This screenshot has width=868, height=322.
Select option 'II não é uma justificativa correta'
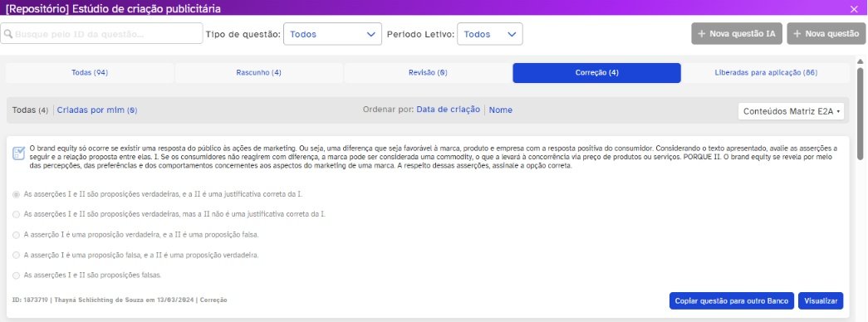point(16,214)
